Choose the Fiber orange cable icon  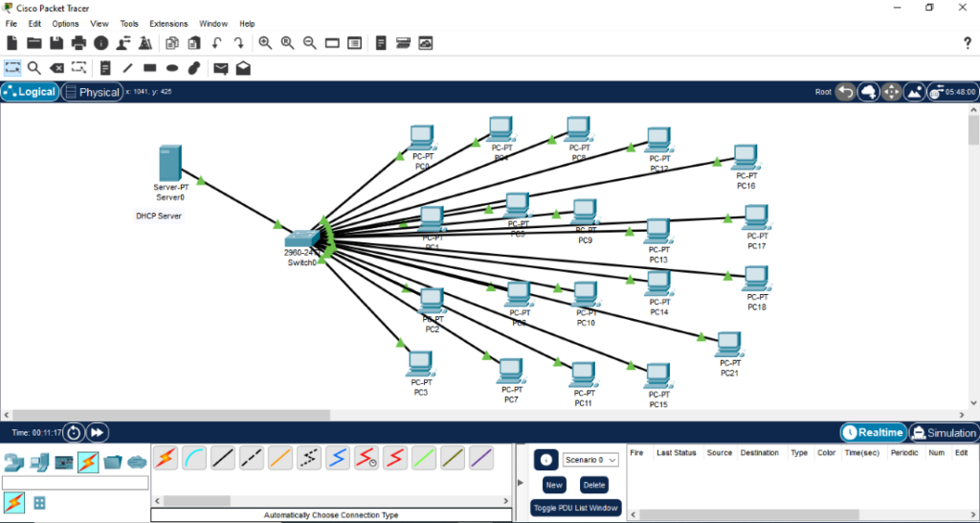pos(280,459)
